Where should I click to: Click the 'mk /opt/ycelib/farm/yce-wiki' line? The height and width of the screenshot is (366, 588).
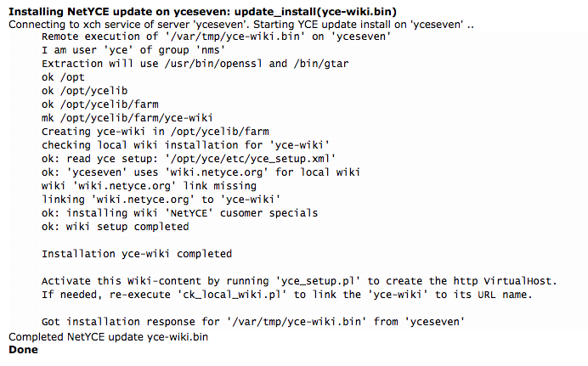(x=127, y=118)
